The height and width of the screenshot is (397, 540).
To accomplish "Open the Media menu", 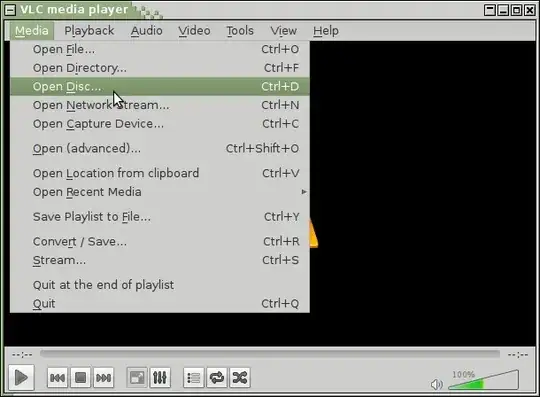I will (x=32, y=31).
